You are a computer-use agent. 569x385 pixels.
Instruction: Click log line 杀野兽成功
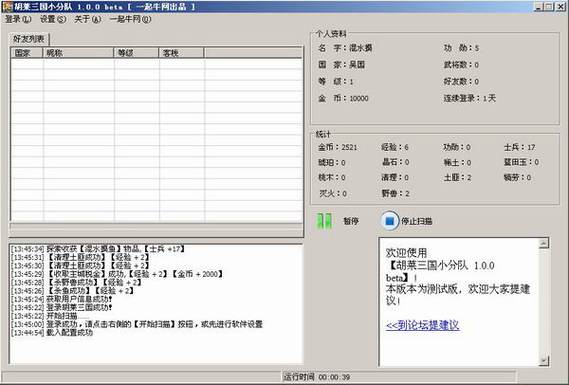click(x=76, y=282)
